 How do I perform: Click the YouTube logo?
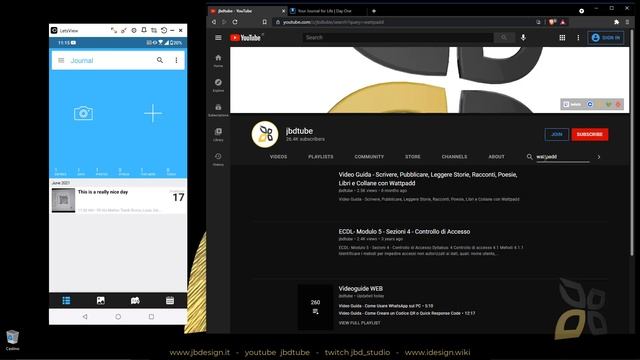pyautogui.click(x=245, y=38)
